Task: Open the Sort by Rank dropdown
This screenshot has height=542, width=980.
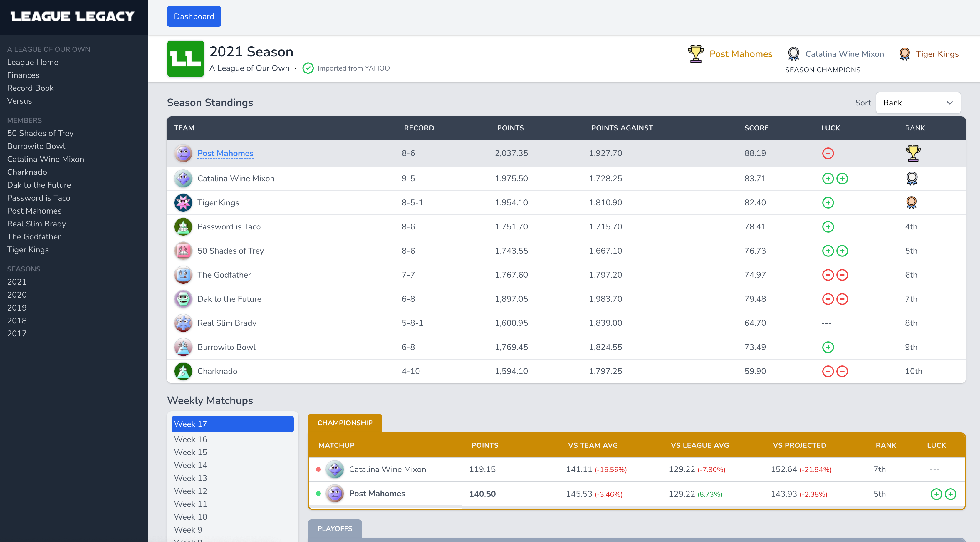Action: click(x=918, y=103)
